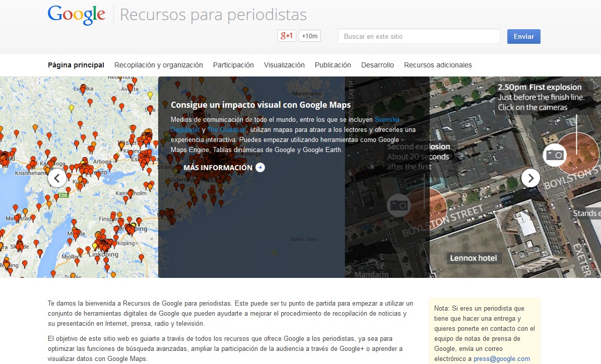The height and width of the screenshot is (364, 601).
Task: Open the Svenska Dagbladet link
Action: (x=387, y=119)
